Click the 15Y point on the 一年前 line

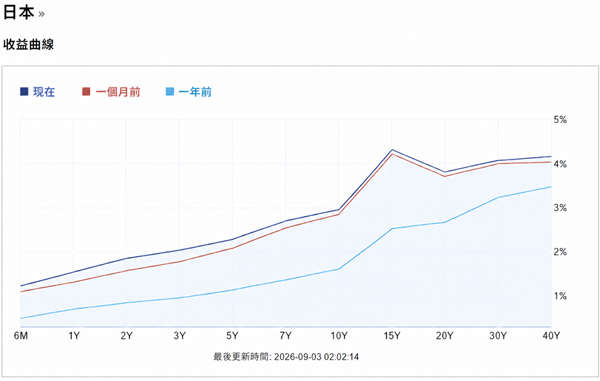(x=392, y=229)
